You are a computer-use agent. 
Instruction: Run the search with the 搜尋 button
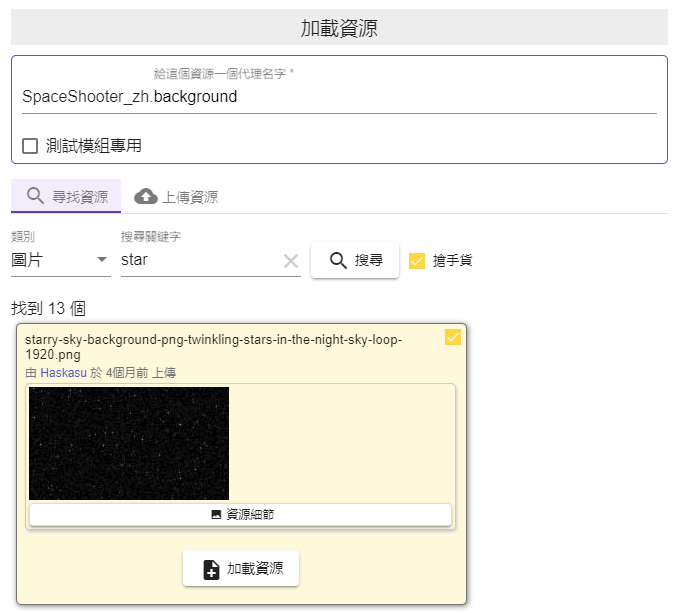click(x=355, y=260)
